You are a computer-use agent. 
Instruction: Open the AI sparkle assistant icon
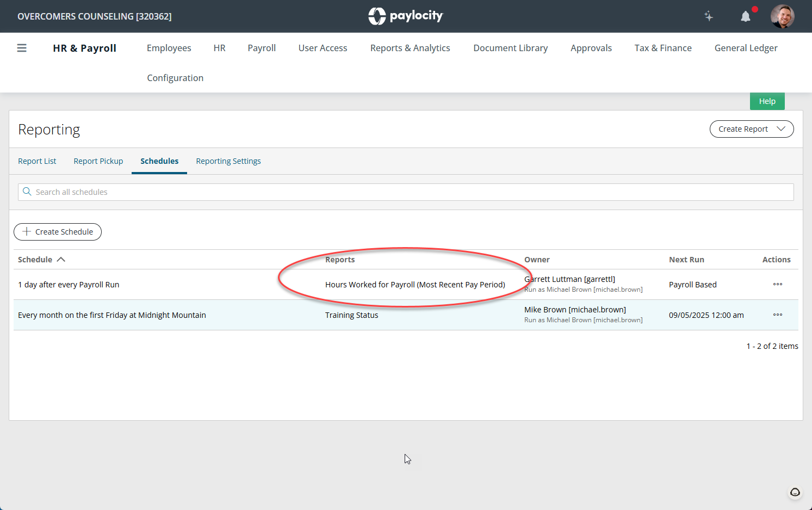709,16
